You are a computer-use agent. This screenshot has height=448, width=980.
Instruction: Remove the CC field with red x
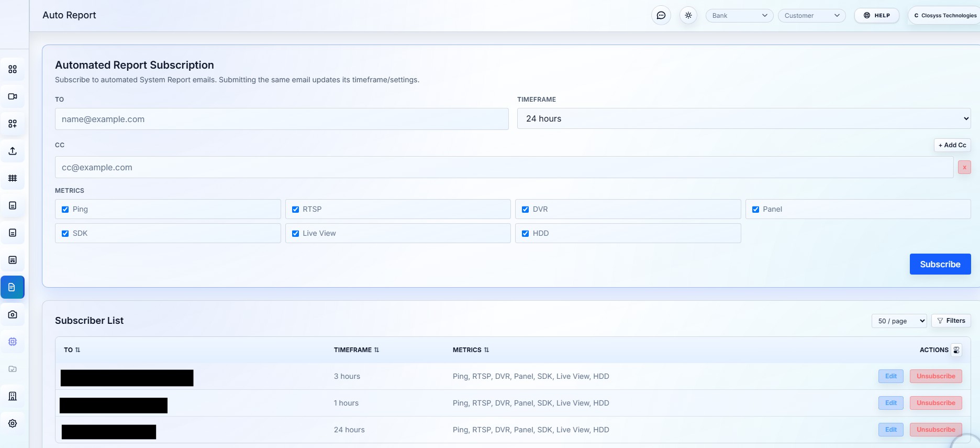964,167
